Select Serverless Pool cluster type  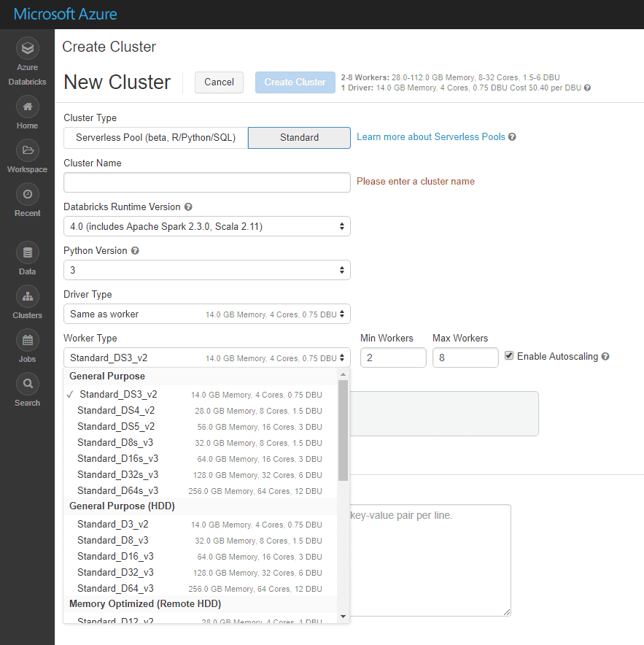(x=156, y=138)
